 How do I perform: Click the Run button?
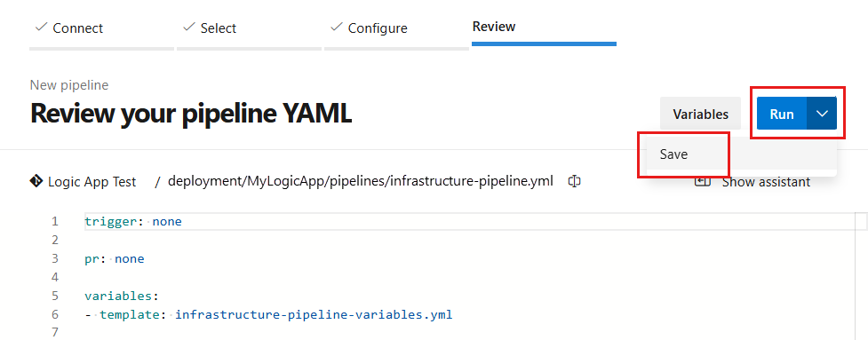[x=782, y=114]
